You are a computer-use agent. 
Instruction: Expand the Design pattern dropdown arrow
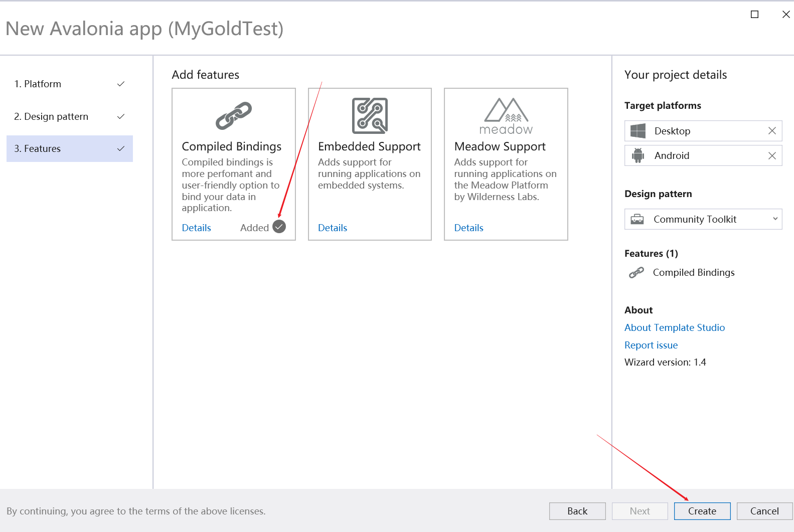point(775,219)
